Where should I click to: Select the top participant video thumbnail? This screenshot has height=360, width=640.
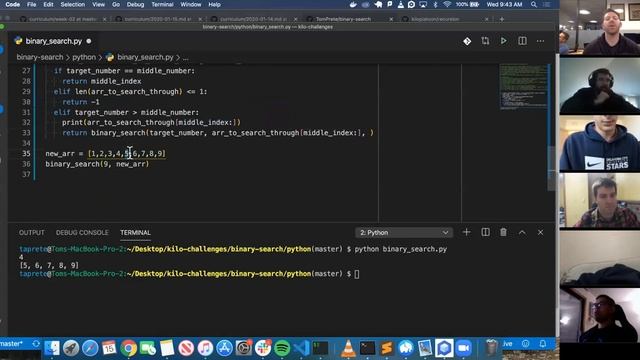point(600,27)
